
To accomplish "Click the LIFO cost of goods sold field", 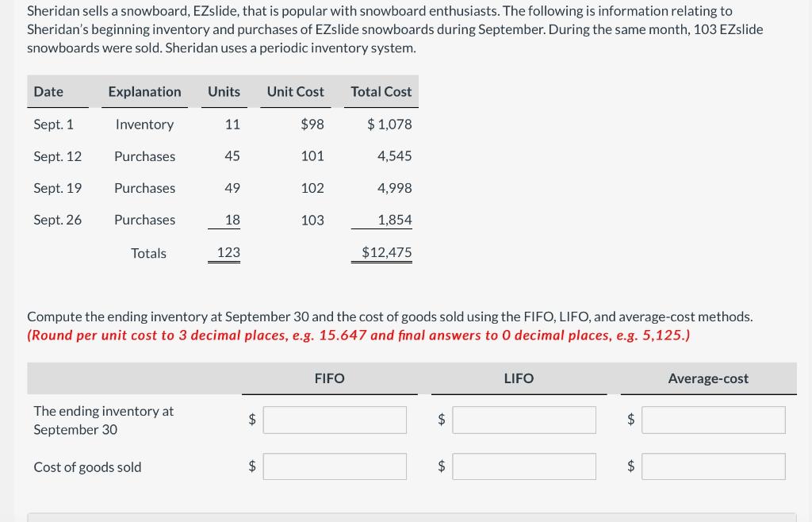I will coord(524,466).
